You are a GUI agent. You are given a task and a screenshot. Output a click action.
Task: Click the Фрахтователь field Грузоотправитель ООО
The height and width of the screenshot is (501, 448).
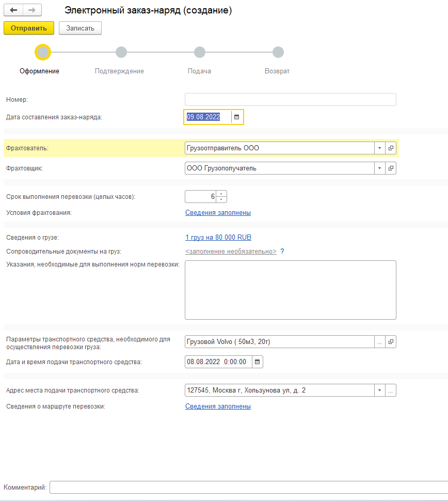click(x=279, y=148)
